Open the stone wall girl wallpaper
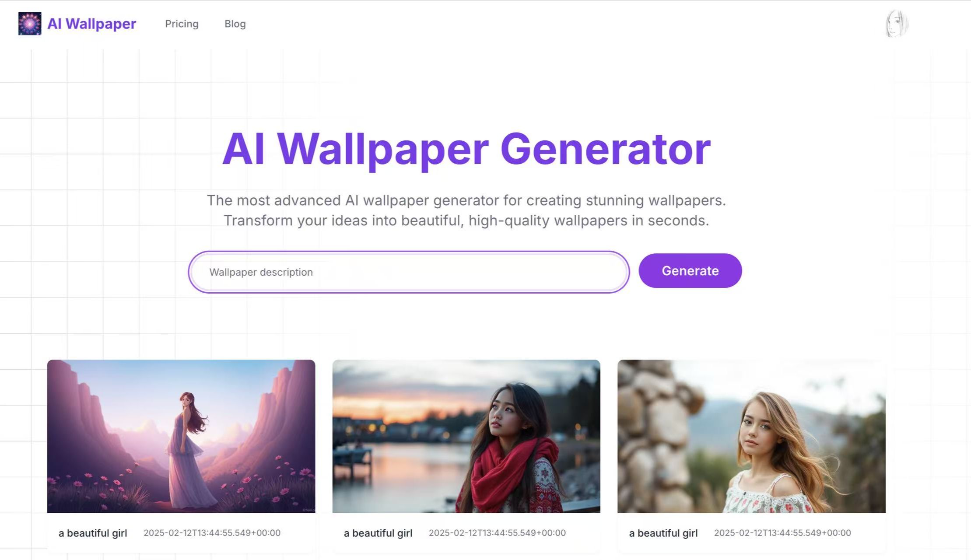The height and width of the screenshot is (560, 971). tap(751, 436)
